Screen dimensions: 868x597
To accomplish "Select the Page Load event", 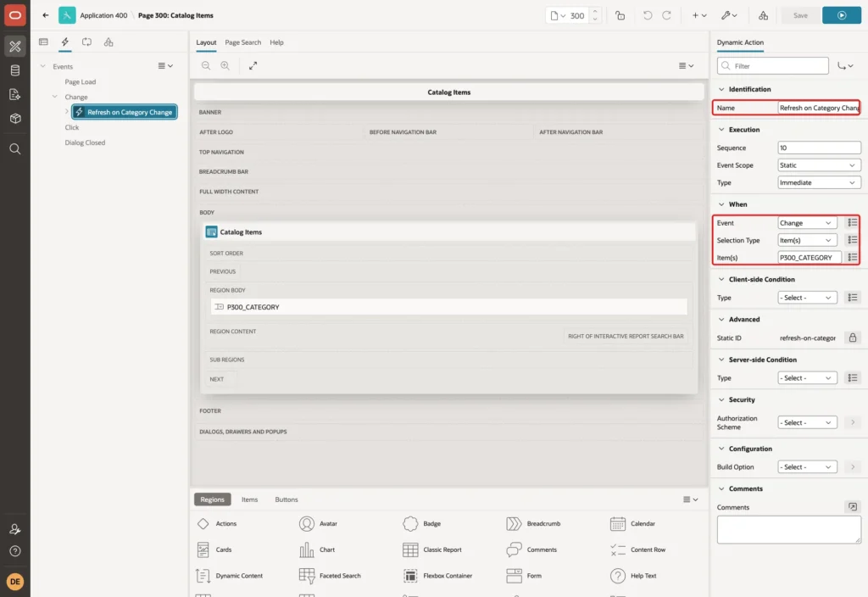I will (x=81, y=81).
